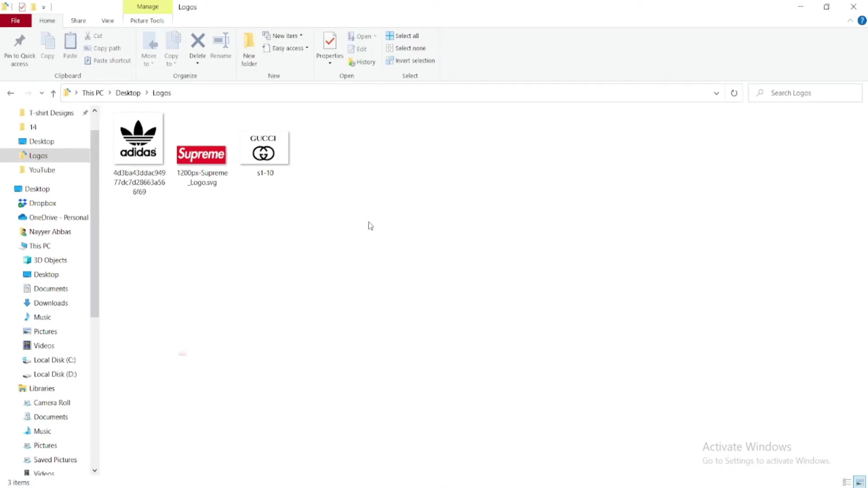Click Select all
This screenshot has height=488, width=868.
click(x=402, y=36)
